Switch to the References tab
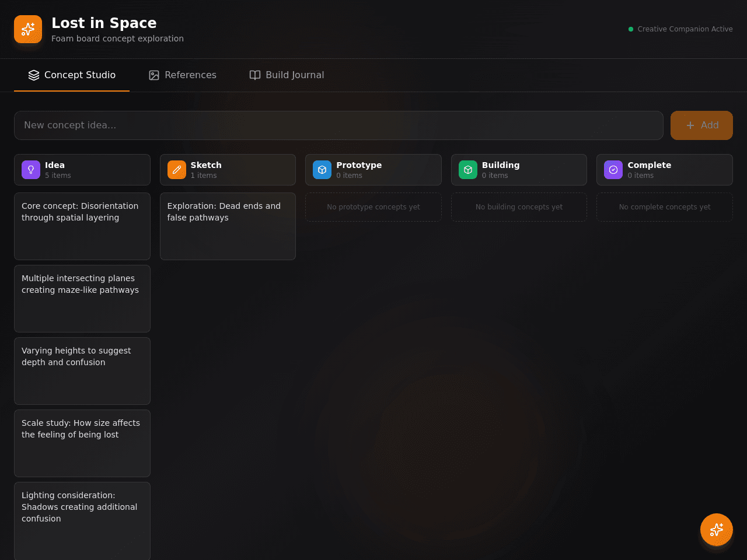 pos(183,75)
